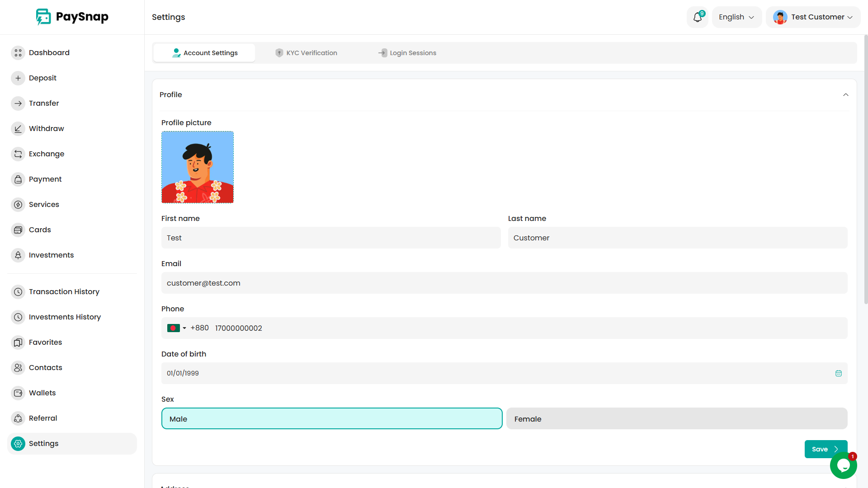Image resolution: width=868 pixels, height=488 pixels.
Task: Click the calendar icon in Date of birth
Action: click(838, 373)
